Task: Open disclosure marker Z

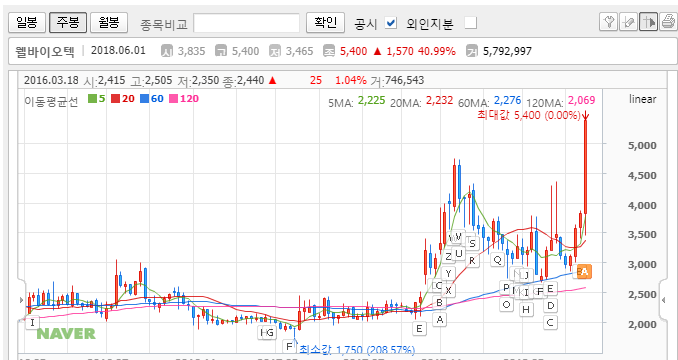Action: tap(448, 257)
